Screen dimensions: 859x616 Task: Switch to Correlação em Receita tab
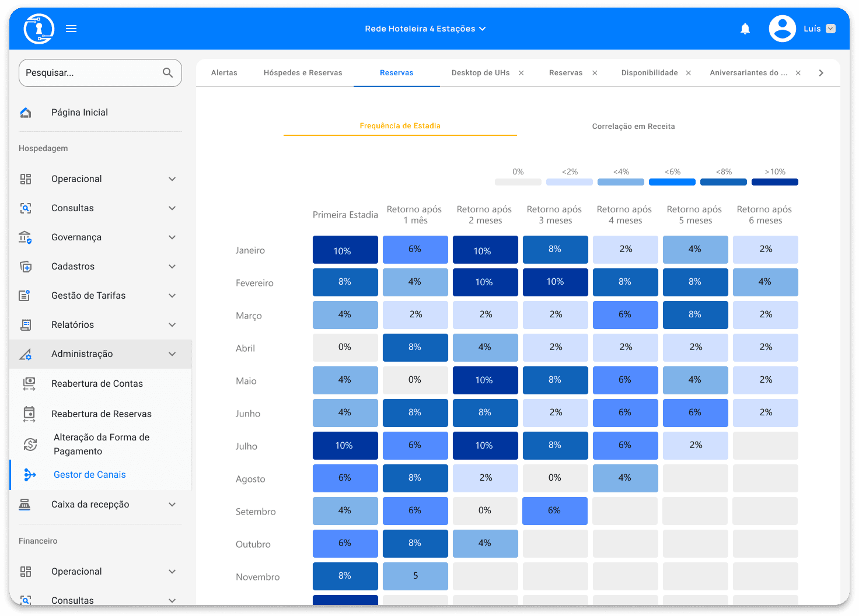pos(633,127)
